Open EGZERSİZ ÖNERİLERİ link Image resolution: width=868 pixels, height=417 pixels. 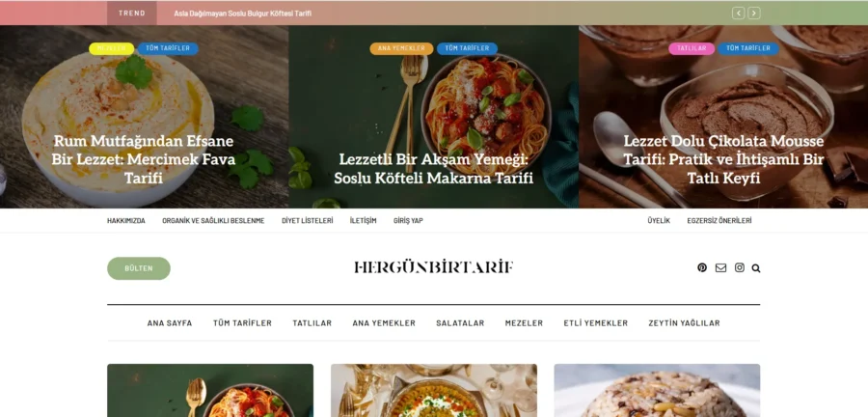click(x=719, y=221)
